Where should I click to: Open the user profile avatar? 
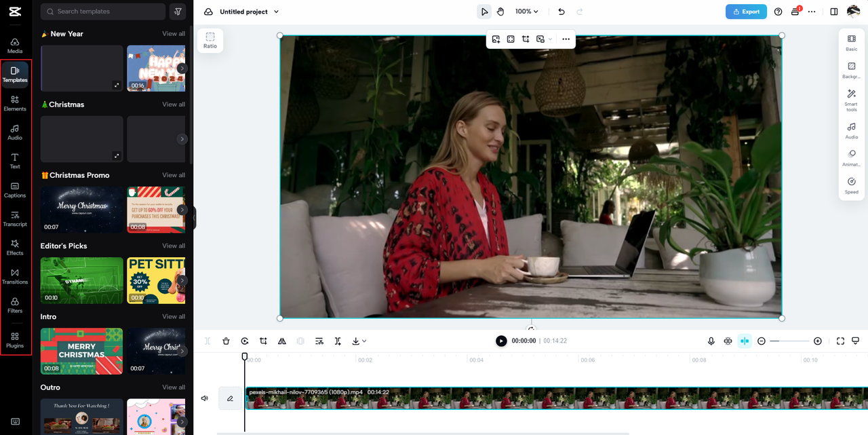point(854,12)
